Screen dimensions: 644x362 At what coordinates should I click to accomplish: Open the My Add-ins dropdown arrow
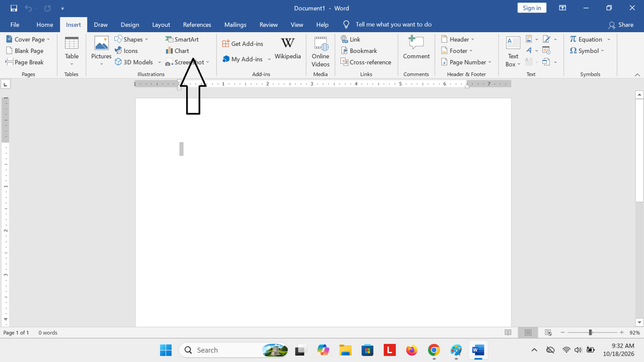[269, 59]
